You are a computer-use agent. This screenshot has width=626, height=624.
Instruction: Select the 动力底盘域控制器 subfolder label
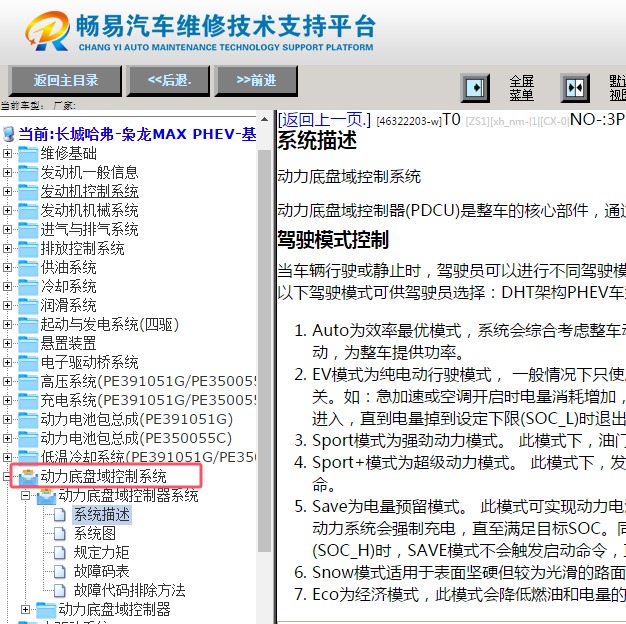point(115,610)
